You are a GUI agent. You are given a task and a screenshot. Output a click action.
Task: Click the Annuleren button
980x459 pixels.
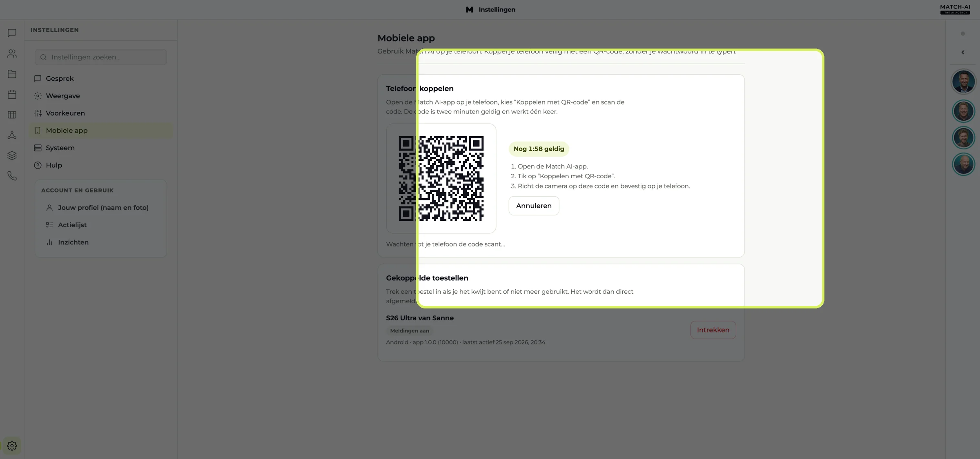point(534,206)
